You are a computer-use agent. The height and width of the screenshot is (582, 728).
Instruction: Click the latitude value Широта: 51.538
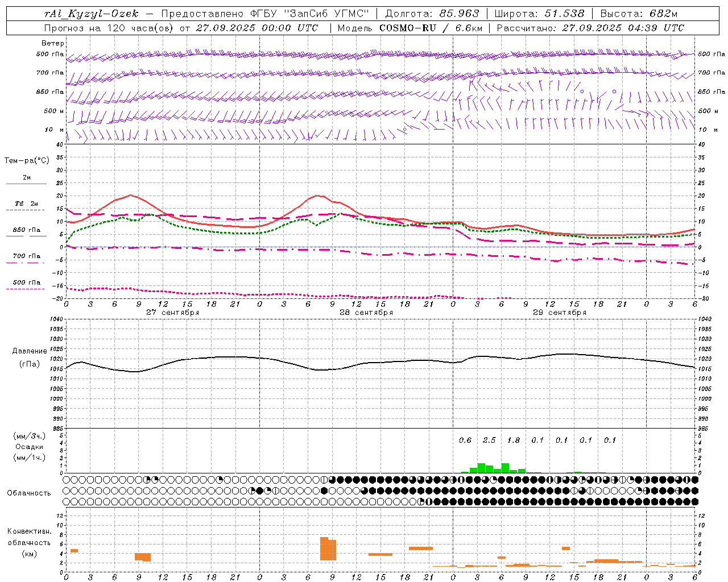point(539,14)
